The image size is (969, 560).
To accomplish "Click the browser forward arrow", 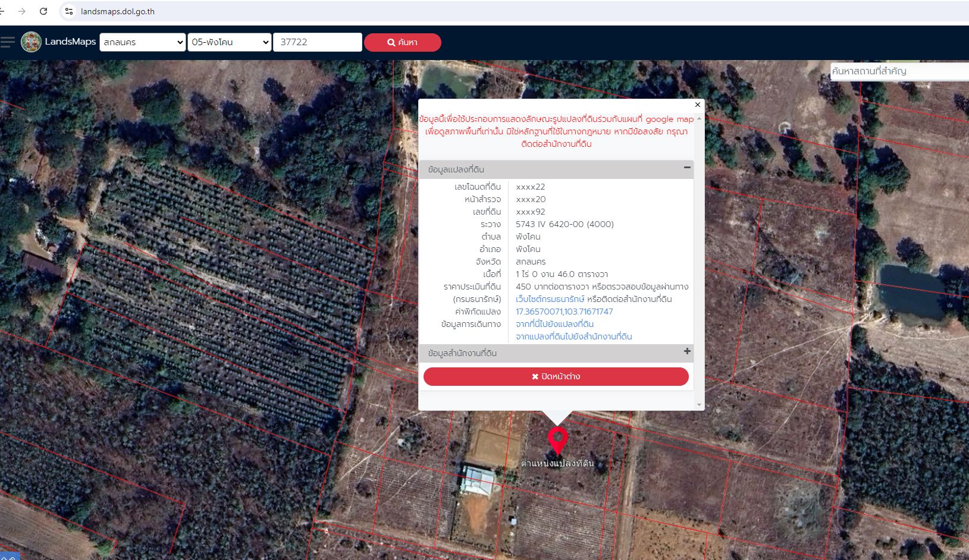I will click(x=22, y=11).
